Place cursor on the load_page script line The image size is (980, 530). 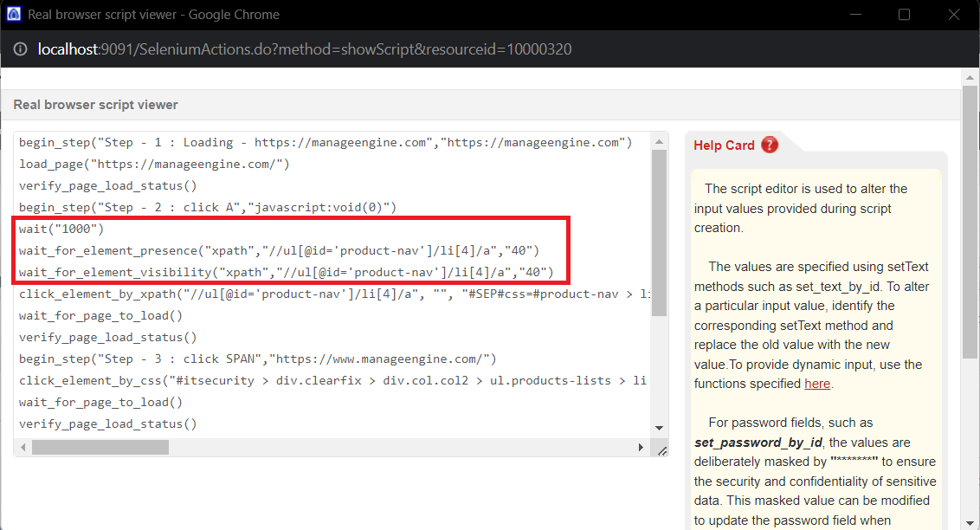click(154, 164)
